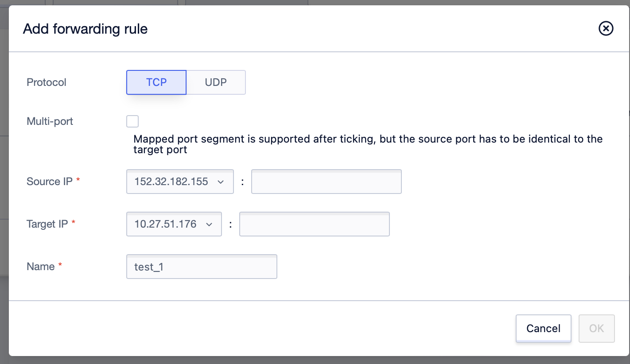Close the Add forwarding rule dialog
This screenshot has width=630, height=364.
[x=606, y=29]
